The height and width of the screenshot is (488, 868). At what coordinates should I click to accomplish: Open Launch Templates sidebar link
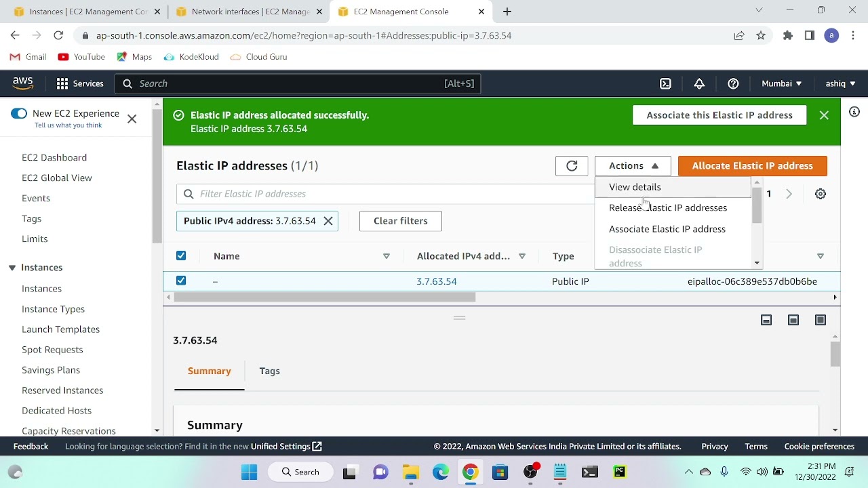pyautogui.click(x=60, y=329)
